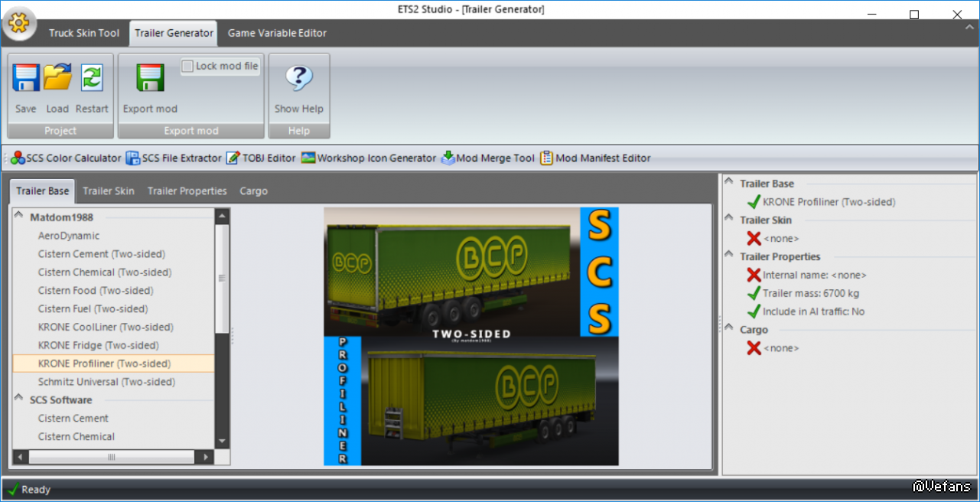The image size is (980, 502).
Task: Click the red X beside Trailer Skin none
Action: [x=754, y=239]
